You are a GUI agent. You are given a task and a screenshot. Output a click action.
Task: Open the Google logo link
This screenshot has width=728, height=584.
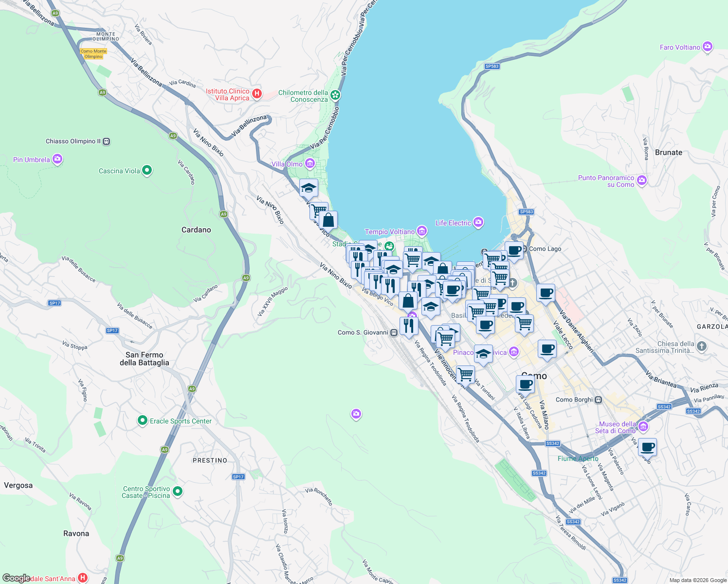[x=16, y=579]
